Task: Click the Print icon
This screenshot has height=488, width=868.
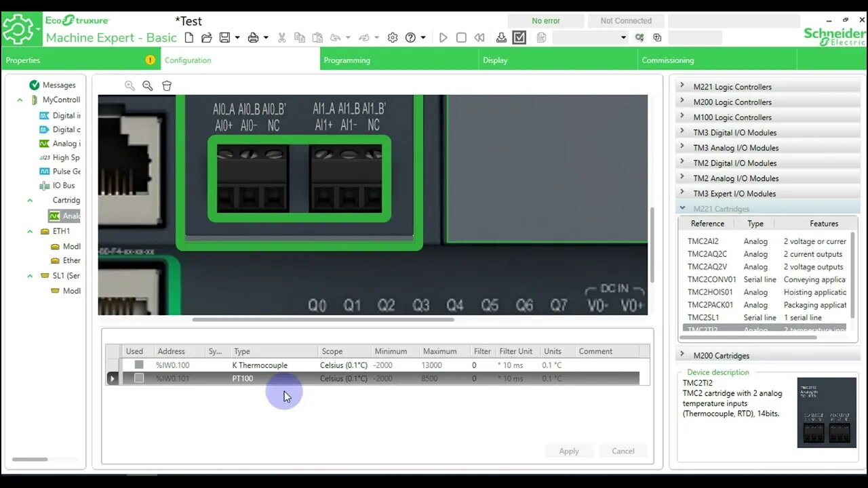Action: click(253, 38)
